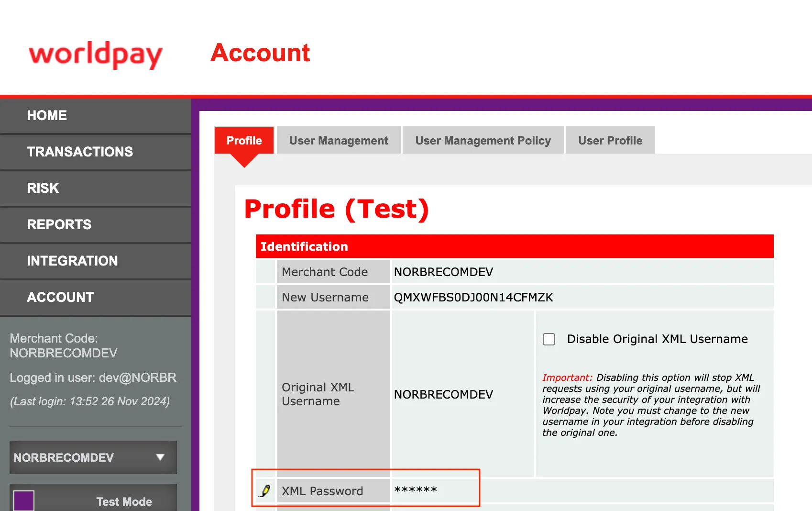The image size is (812, 511).
Task: Click the Last login timestamp text
Action: (x=90, y=401)
